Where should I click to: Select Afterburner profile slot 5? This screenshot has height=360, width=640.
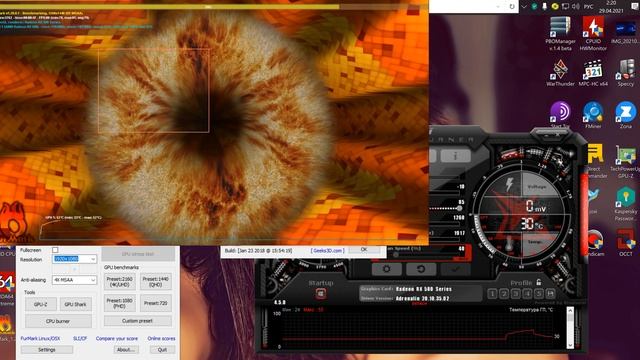coord(539,293)
